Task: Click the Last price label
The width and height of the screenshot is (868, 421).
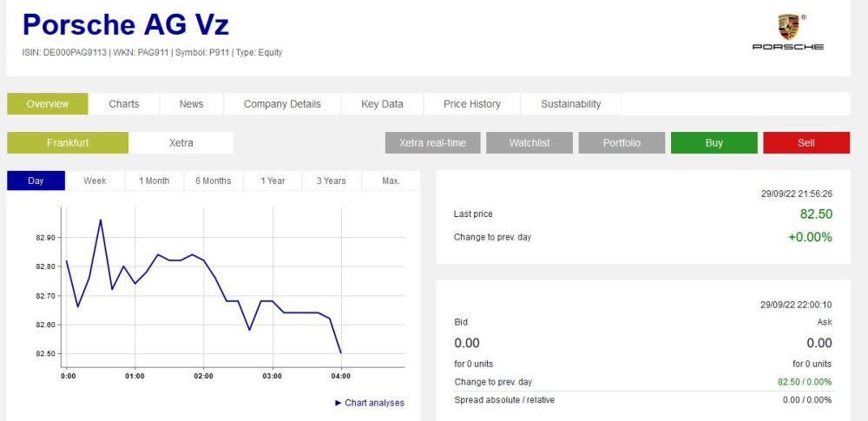Action: click(473, 214)
